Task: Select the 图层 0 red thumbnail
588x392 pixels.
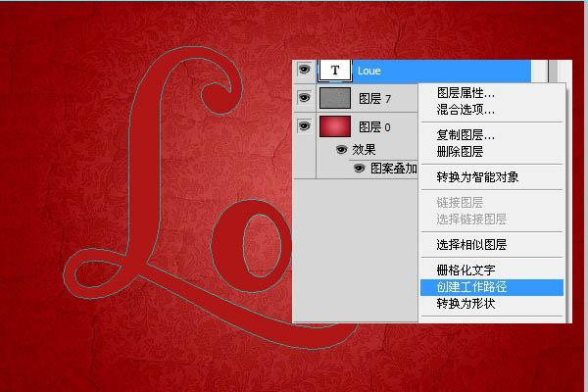Action: pyautogui.click(x=335, y=126)
